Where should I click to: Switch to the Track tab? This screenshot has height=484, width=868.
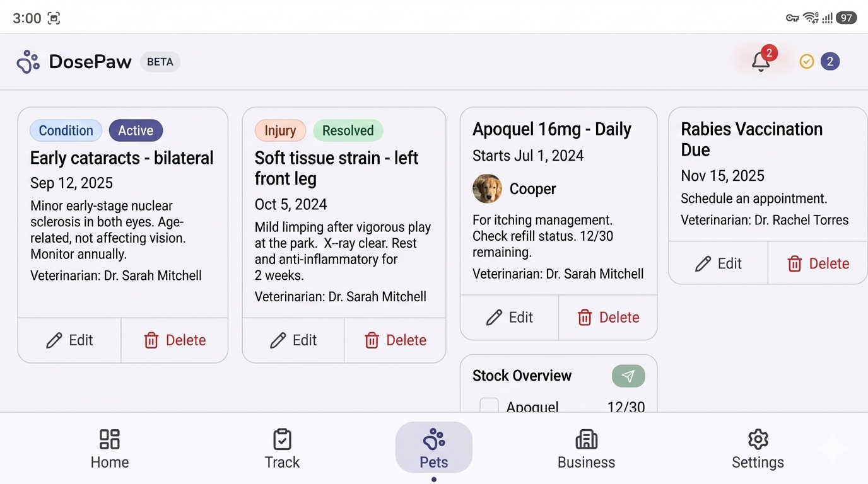(x=282, y=449)
